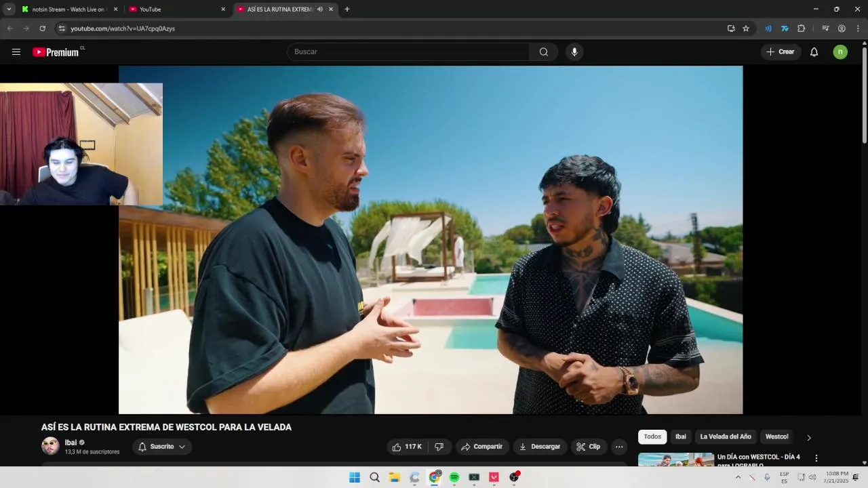The image size is (868, 488).
Task: Open the Windows Start menu
Action: pos(355,477)
